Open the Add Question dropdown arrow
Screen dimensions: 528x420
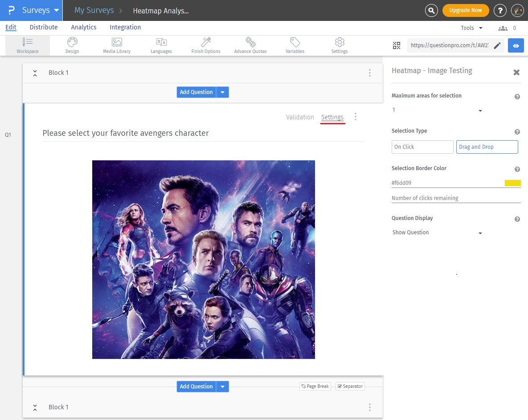point(222,92)
